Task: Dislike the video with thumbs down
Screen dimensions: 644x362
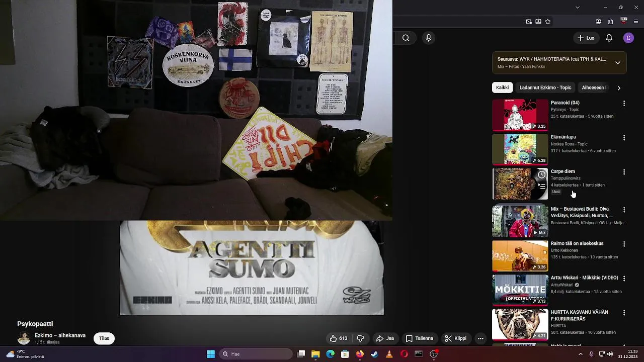Action: click(x=360, y=338)
